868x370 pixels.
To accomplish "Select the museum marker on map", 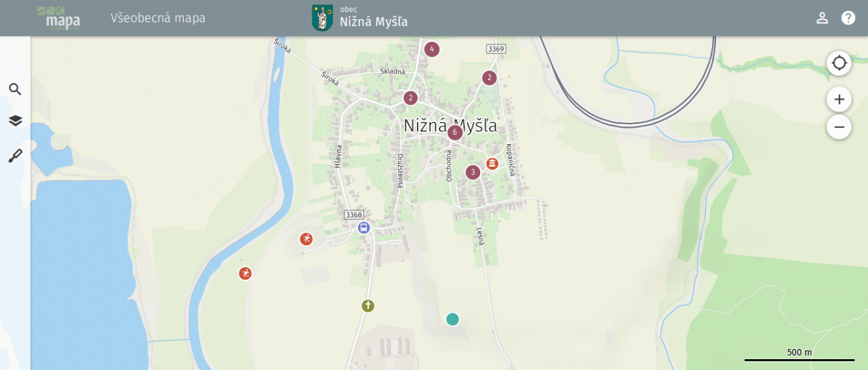I will pos(492,163).
